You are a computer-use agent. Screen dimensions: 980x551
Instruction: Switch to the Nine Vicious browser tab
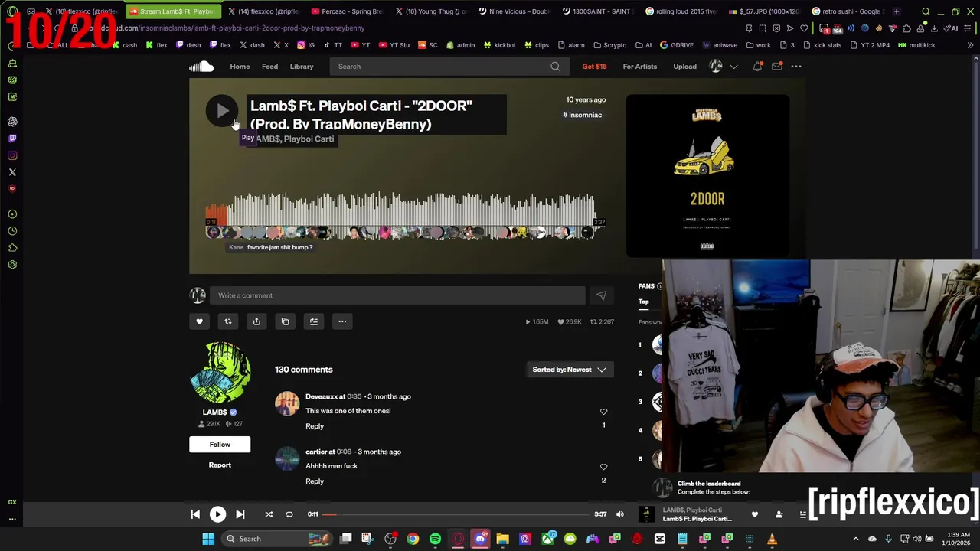tap(514, 11)
